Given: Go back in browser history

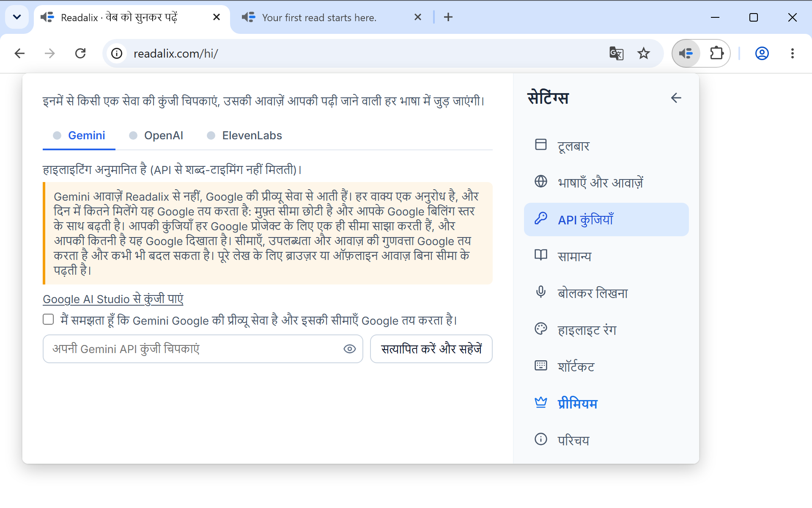Looking at the screenshot, I should coord(19,53).
